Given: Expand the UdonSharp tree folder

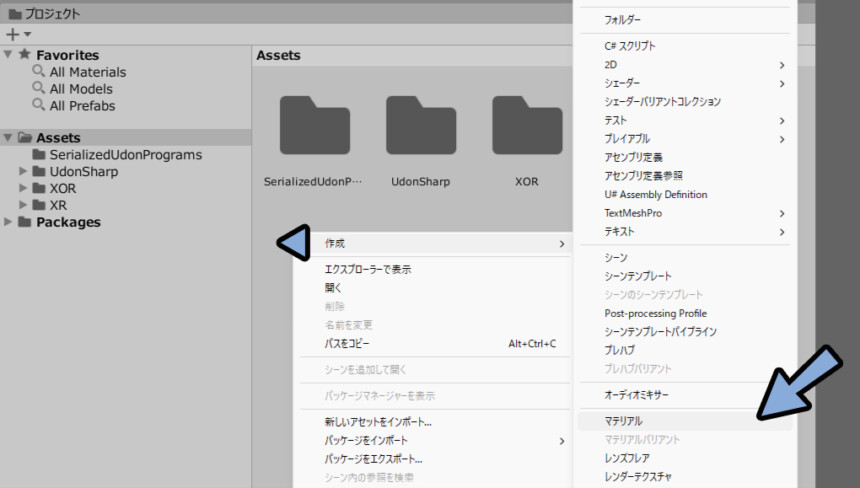Looking at the screenshot, I should click(23, 171).
